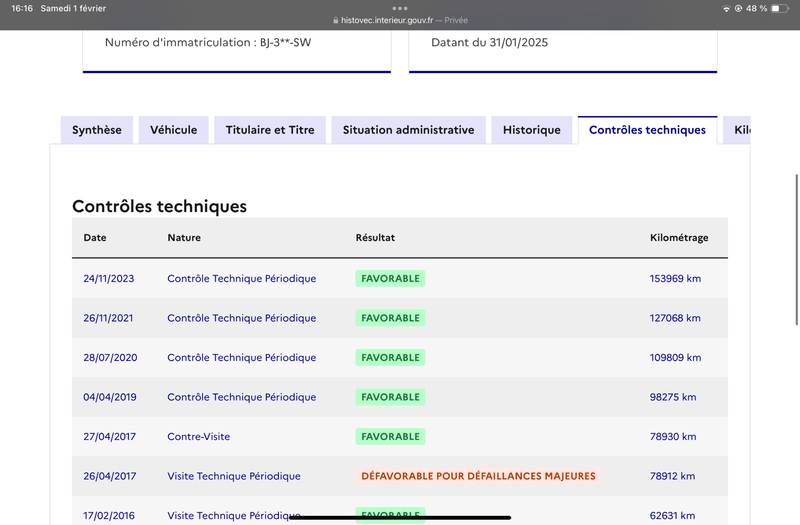Click the FAVORABLE badge for 24/11/2023
Image resolution: width=800 pixels, height=525 pixels.
390,279
